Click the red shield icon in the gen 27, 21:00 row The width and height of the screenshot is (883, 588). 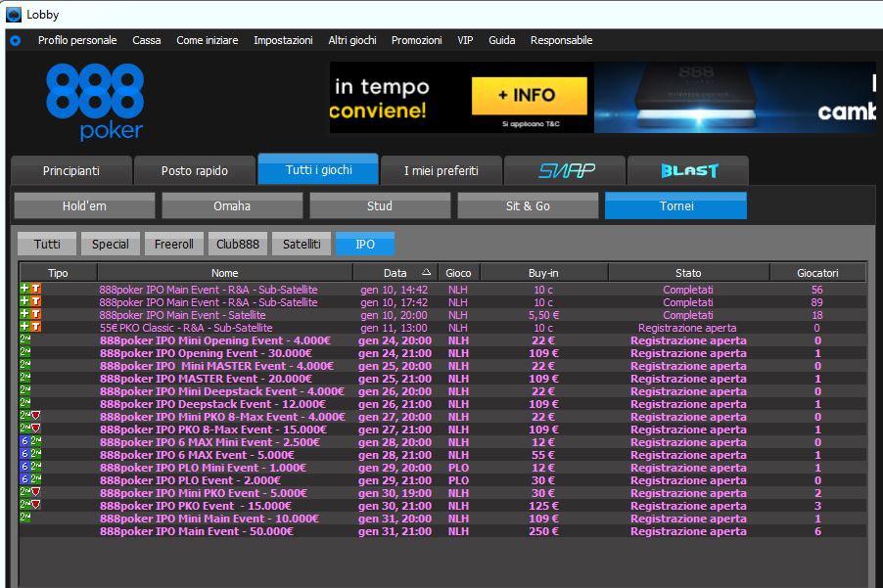point(36,429)
